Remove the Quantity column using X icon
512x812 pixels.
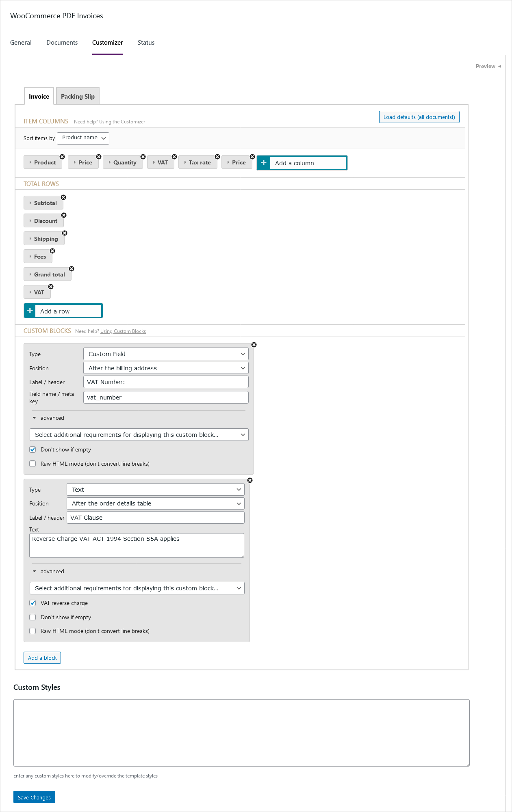(x=143, y=157)
